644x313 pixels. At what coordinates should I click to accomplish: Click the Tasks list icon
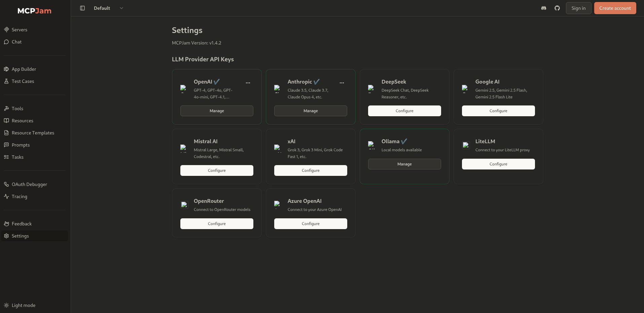(6, 157)
